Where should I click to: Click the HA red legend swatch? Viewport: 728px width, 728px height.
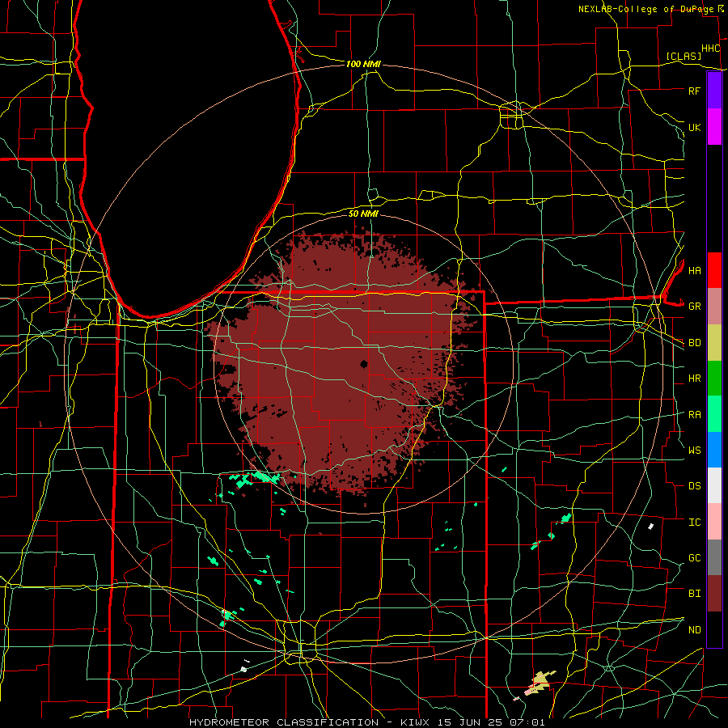(x=714, y=270)
